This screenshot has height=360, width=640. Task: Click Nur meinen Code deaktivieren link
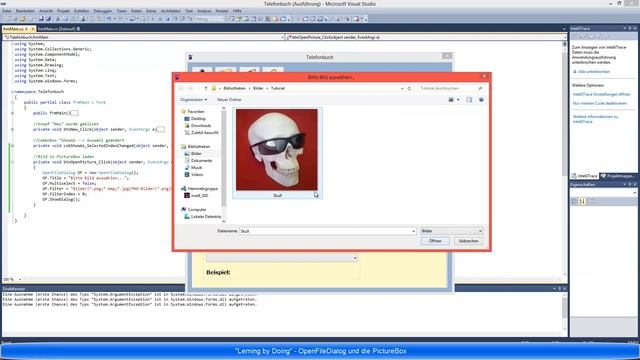coord(600,103)
